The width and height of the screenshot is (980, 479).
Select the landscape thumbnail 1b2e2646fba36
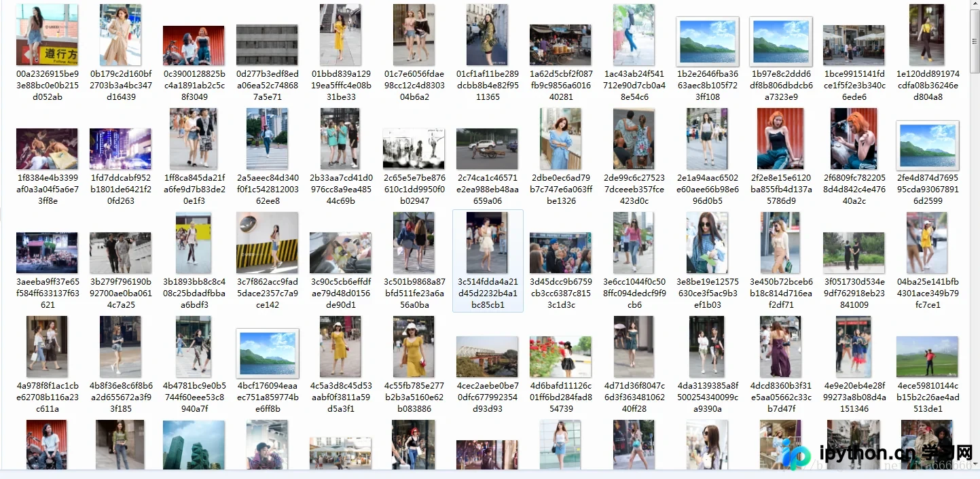tap(707, 41)
